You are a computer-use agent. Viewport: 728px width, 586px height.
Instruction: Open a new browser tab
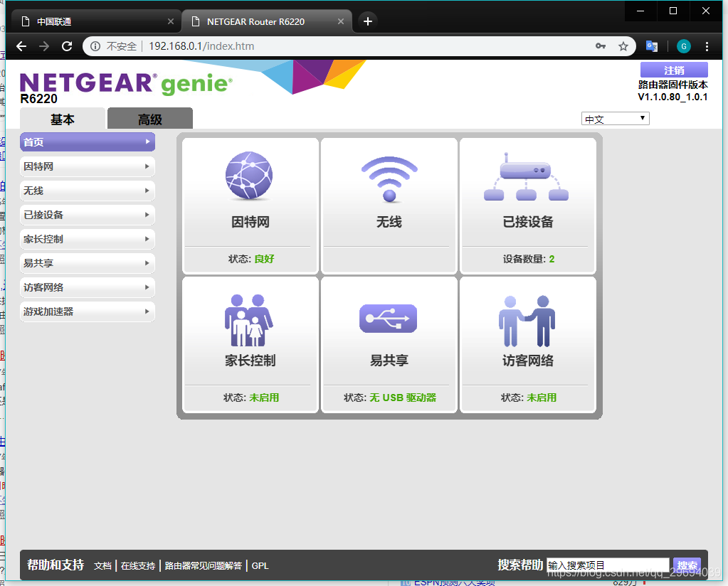pos(368,21)
